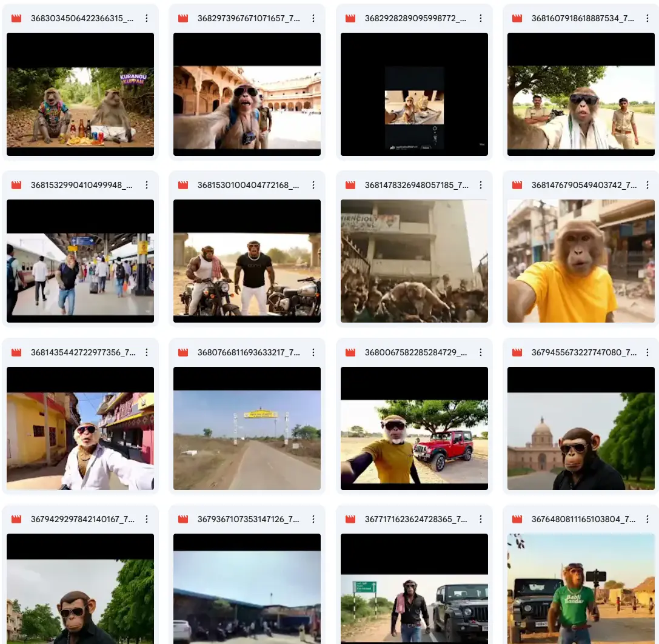
Task: Click the video icon beside 3681435442722977356
Action: pyautogui.click(x=16, y=352)
